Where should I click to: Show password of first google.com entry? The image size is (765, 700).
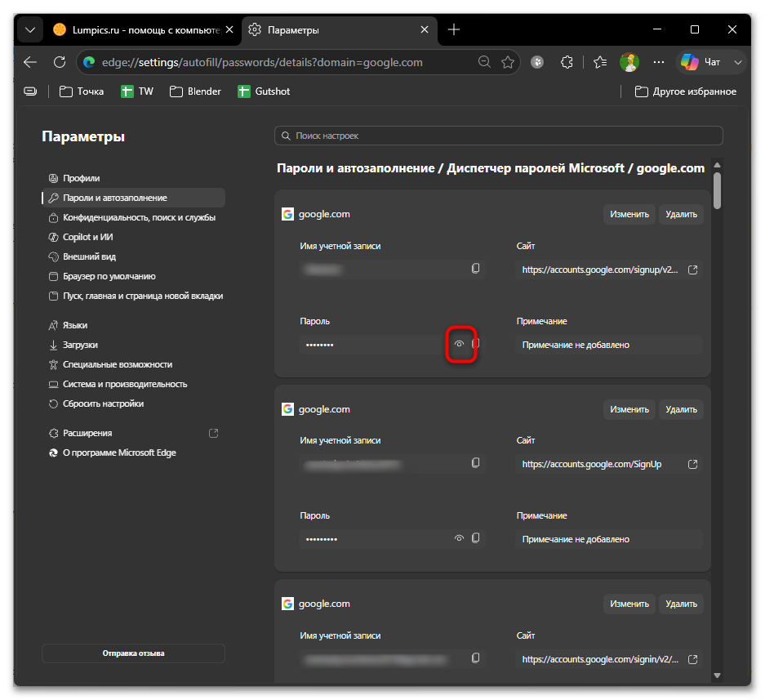(459, 344)
